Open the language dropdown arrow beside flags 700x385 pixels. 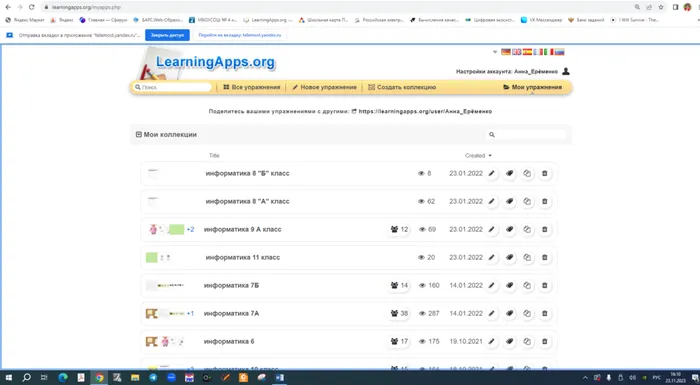[x=495, y=52]
